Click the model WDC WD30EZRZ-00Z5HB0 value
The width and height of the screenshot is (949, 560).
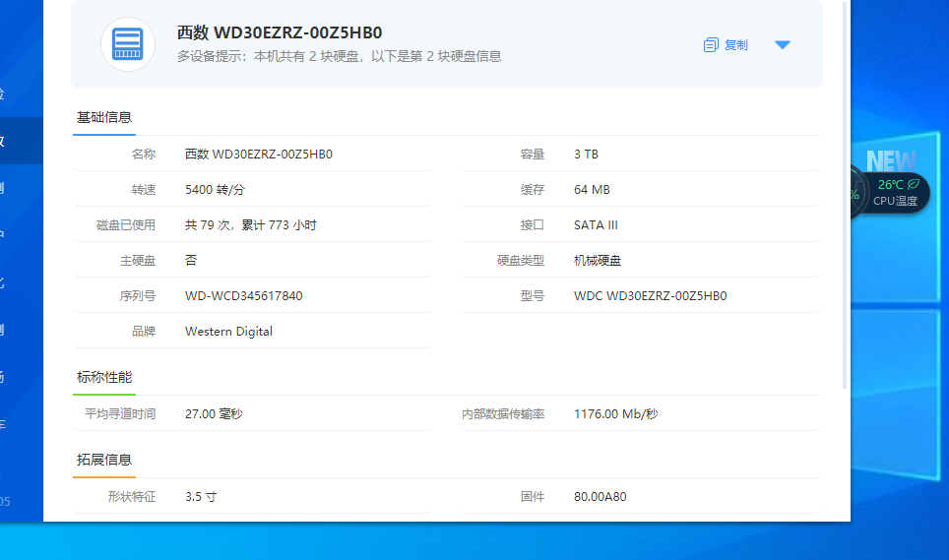pyautogui.click(x=650, y=295)
